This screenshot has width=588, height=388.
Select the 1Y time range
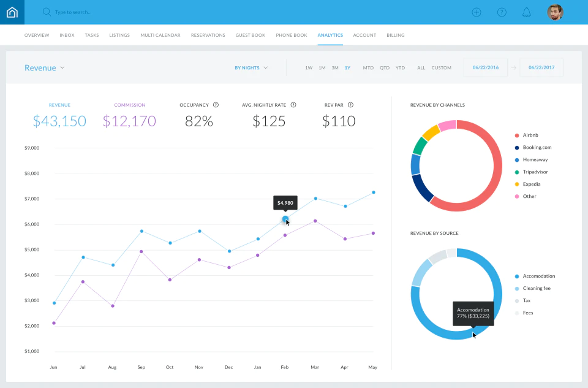point(348,68)
